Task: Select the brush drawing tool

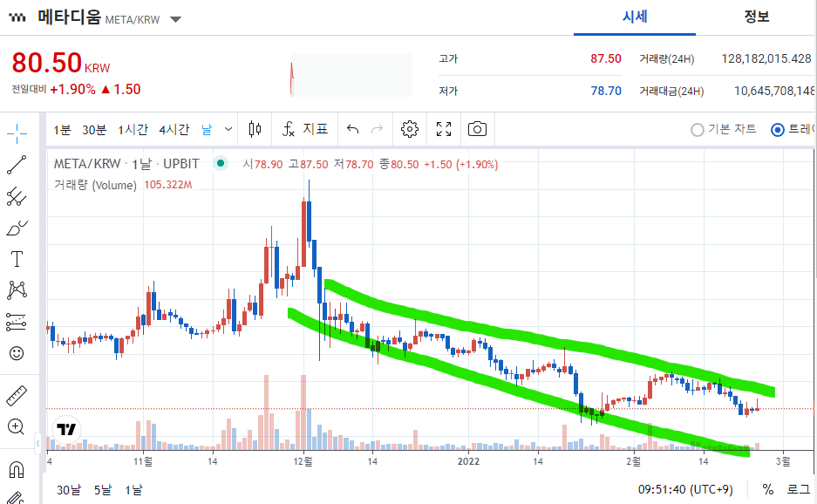Action: pos(17,228)
